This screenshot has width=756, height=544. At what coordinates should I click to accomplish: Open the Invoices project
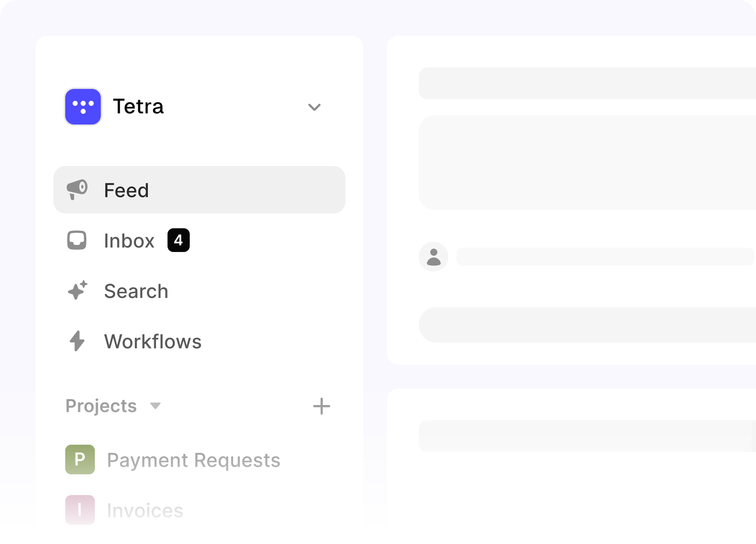[x=145, y=511]
